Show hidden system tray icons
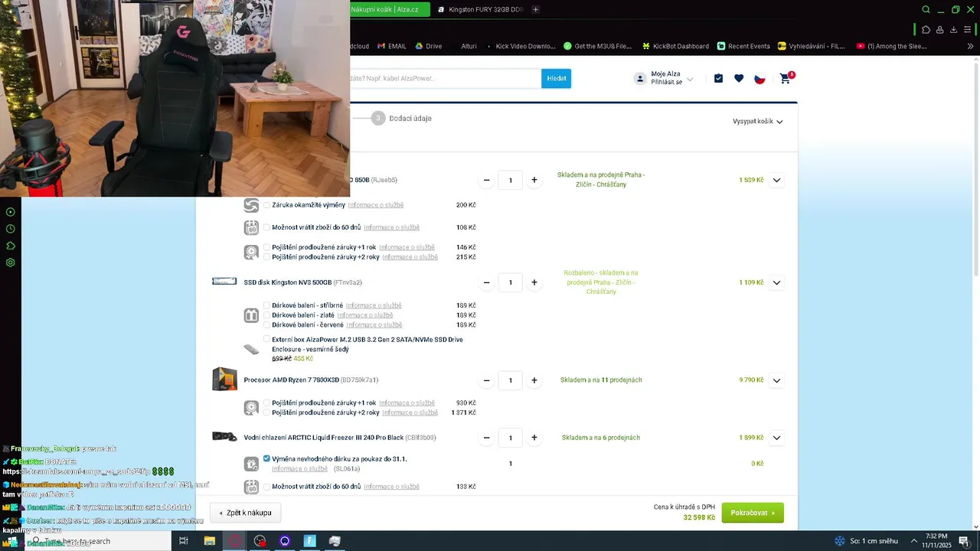The image size is (980, 551). [913, 541]
